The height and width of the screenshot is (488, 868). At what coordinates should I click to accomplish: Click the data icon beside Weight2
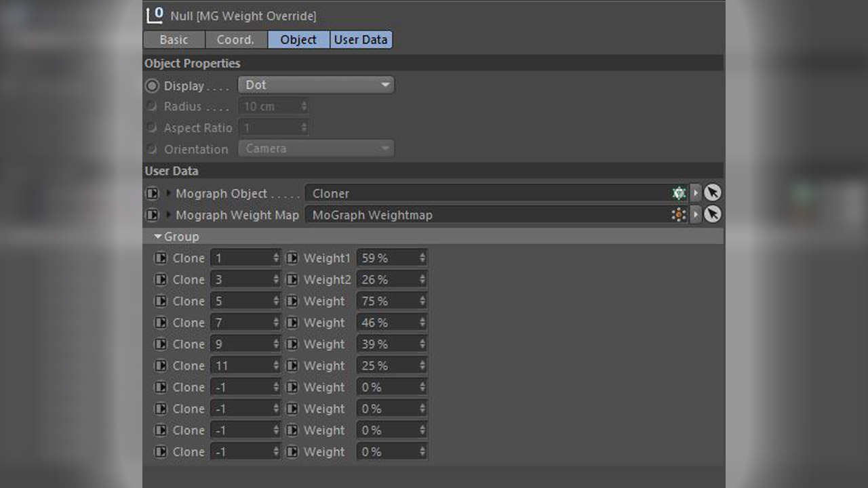(292, 279)
